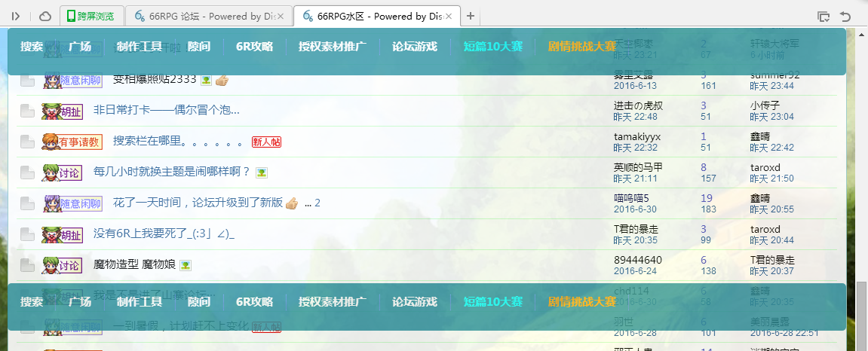Click 讨论 tag on 每几小时就换主题 row
The image size is (868, 351).
tap(63, 173)
